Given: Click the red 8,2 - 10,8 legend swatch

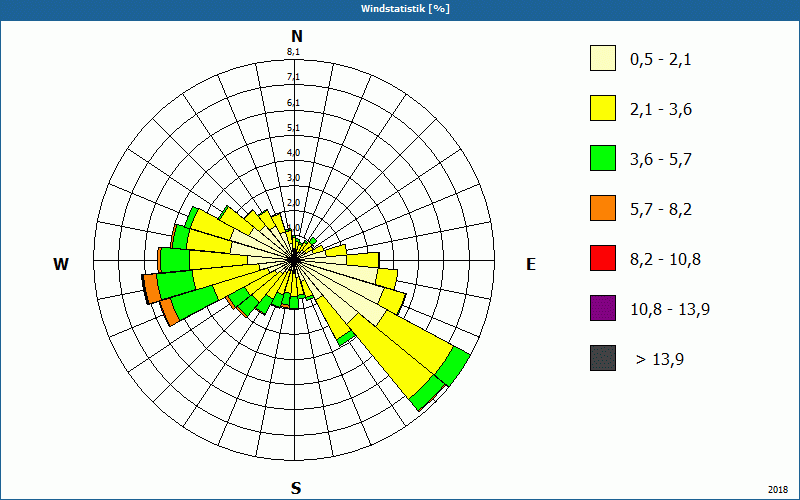Looking at the screenshot, I should (603, 258).
